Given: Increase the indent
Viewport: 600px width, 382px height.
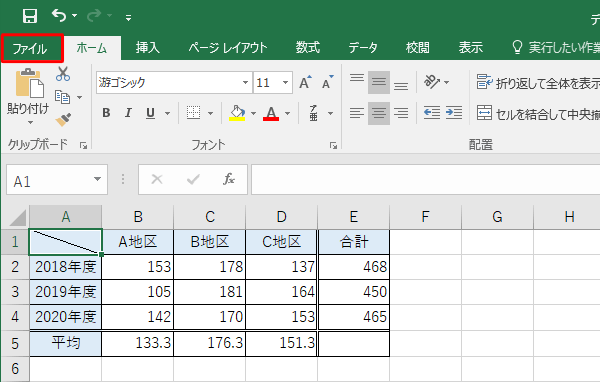Looking at the screenshot, I should (x=454, y=113).
